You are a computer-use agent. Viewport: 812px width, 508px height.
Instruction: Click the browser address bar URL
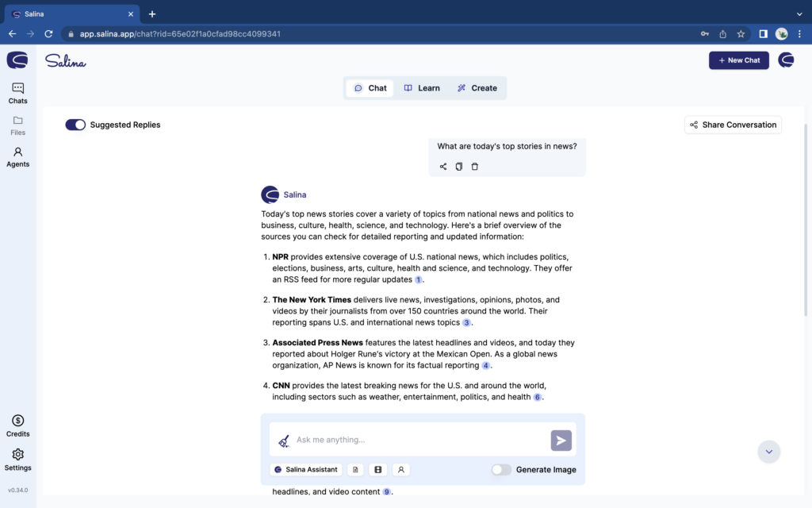coord(180,33)
